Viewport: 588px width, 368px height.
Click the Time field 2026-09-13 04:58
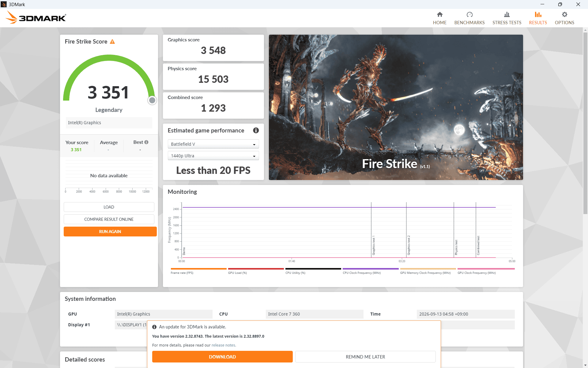point(466,314)
